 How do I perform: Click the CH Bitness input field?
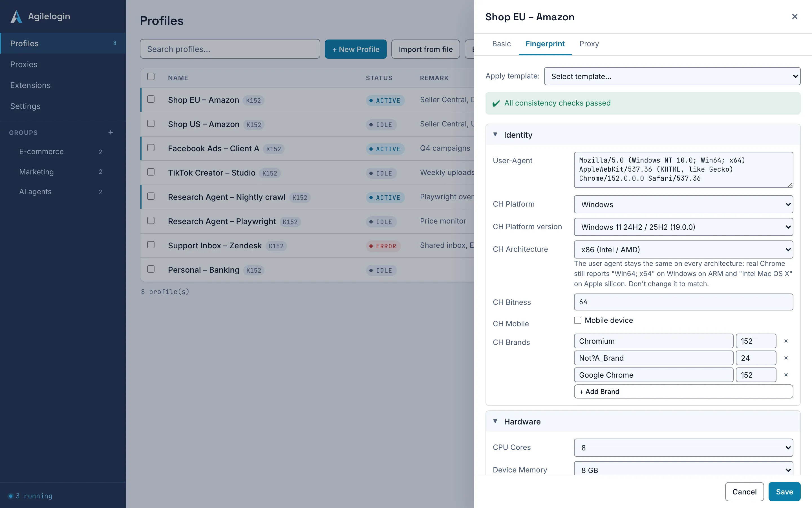(x=683, y=302)
